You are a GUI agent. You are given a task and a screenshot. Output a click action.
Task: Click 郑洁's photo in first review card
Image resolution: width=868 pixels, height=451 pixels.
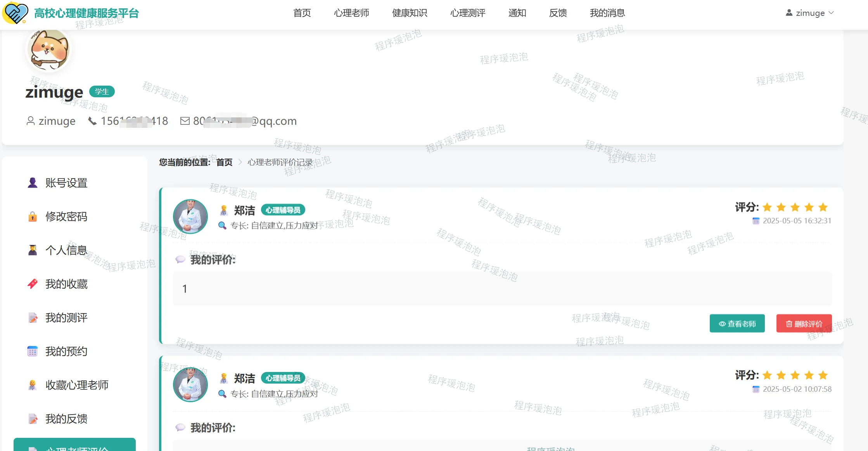click(190, 217)
